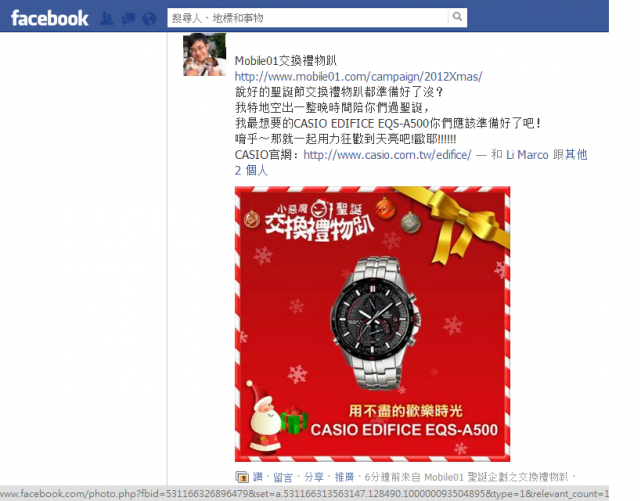The width and height of the screenshot is (640, 501).
Task: Open the Casio Edifice promo image
Action: coord(372,324)
